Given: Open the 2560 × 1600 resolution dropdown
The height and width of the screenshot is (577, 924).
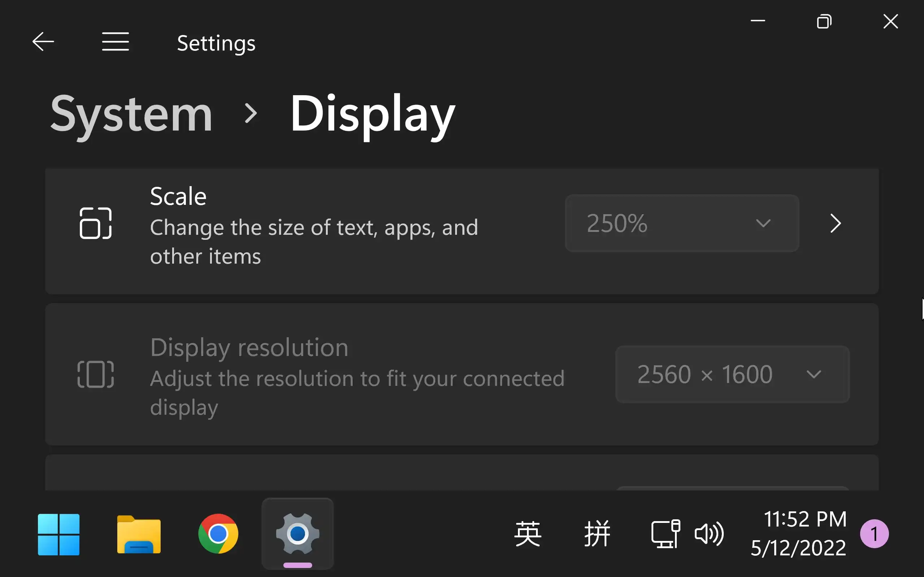Looking at the screenshot, I should pyautogui.click(x=732, y=374).
